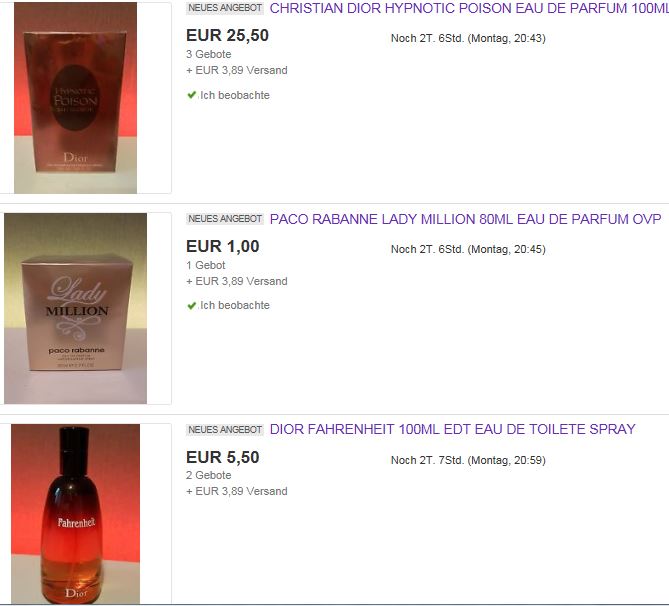
Task: Toggle green watch checkmark for Lady Million
Action: (x=192, y=305)
